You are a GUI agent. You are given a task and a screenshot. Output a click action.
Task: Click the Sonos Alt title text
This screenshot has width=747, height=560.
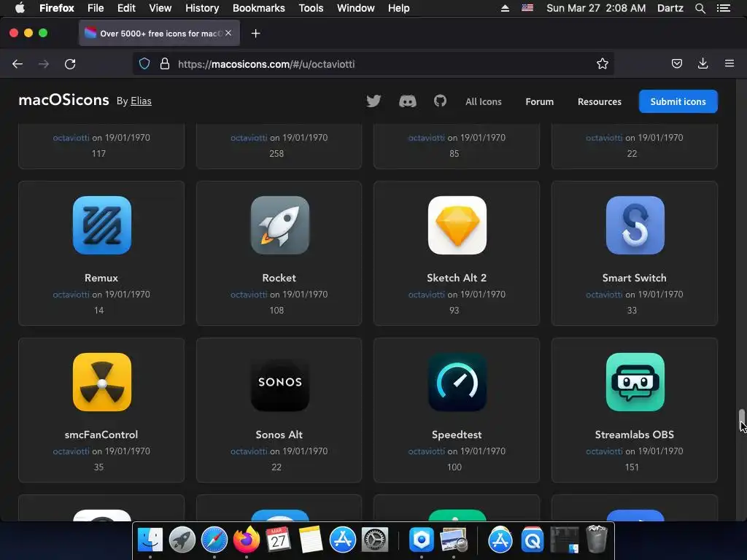279,435
